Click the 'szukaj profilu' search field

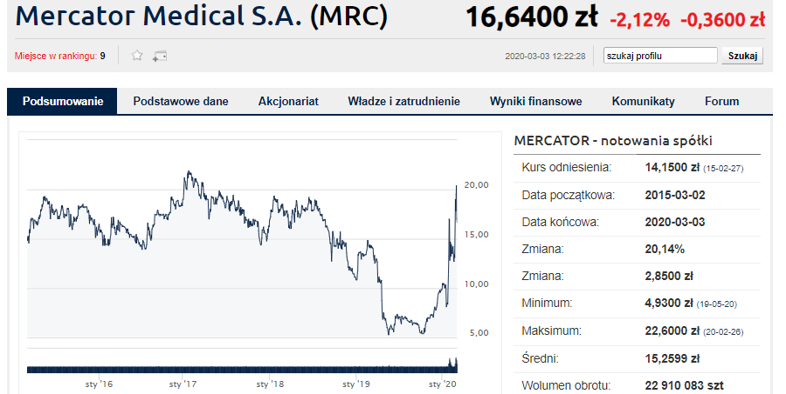click(660, 56)
